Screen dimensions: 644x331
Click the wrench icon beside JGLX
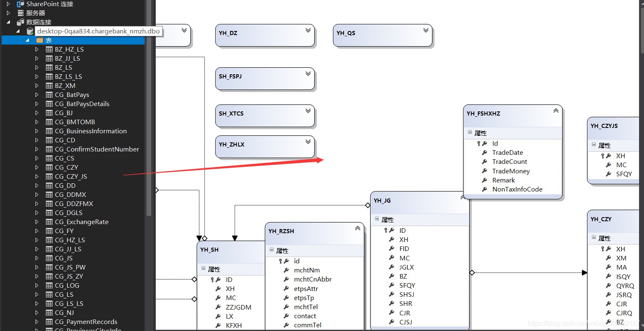392,267
